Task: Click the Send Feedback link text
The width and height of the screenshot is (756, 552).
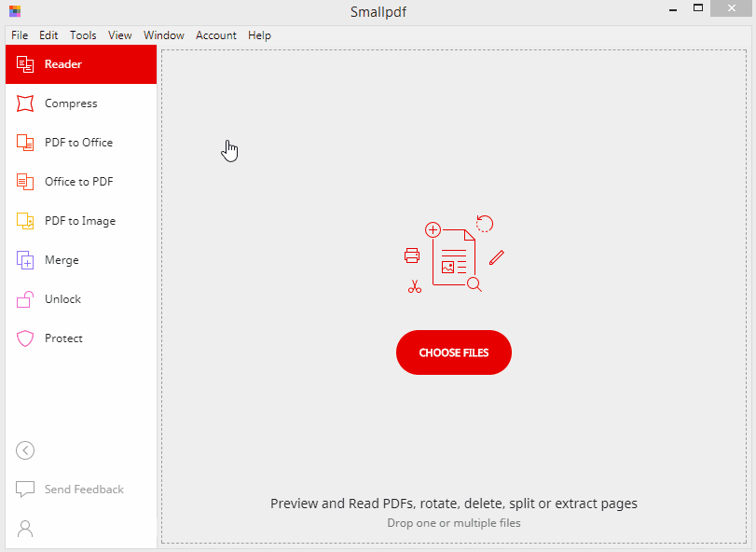Action: (x=85, y=490)
